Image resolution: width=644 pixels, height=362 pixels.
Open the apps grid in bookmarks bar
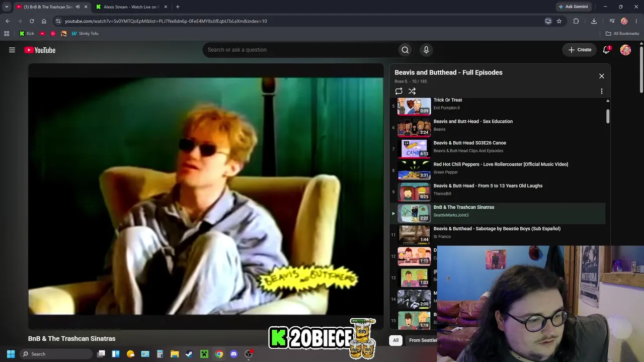[7, 34]
